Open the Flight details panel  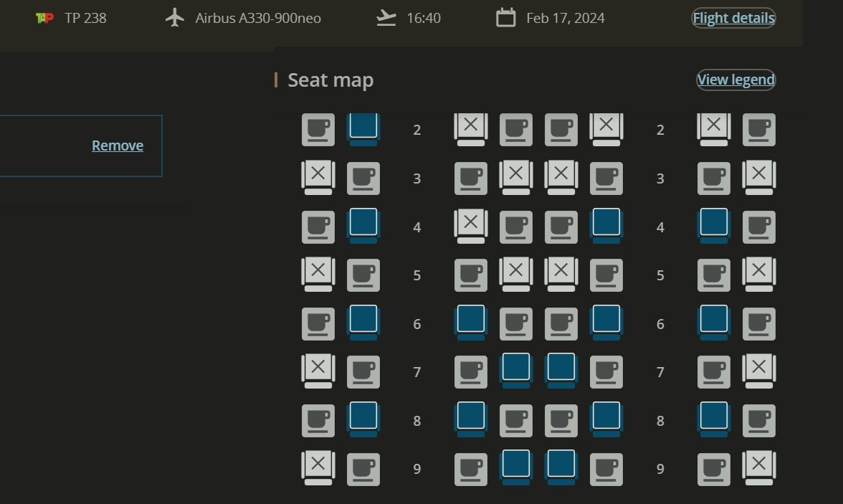coord(733,18)
